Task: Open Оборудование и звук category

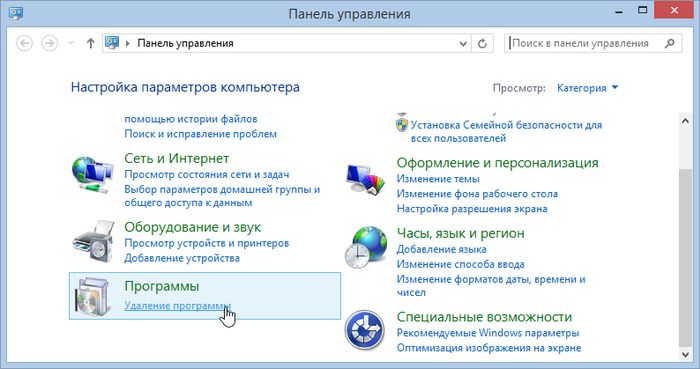Action: coord(192,227)
